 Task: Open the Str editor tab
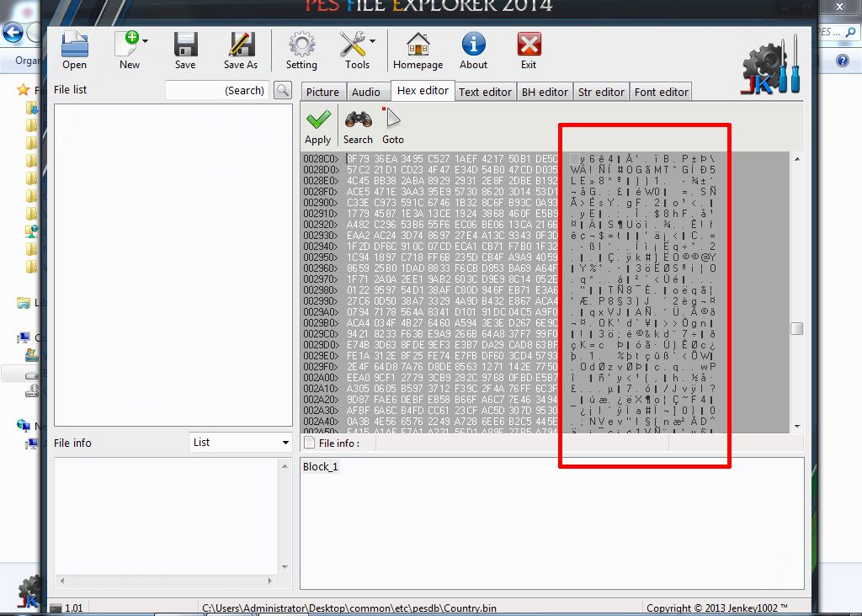pos(601,92)
